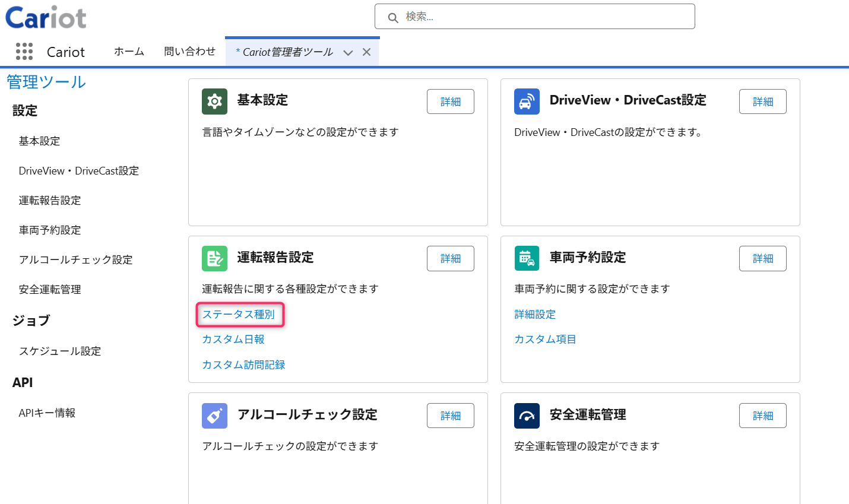
Task: Click the 車両予約設定 calendar icon
Action: click(527, 258)
